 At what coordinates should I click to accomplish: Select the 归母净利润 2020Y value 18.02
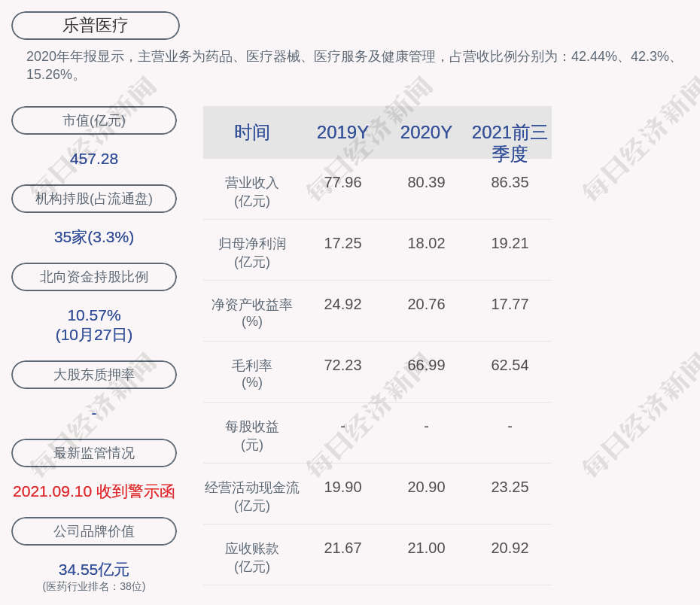[426, 244]
